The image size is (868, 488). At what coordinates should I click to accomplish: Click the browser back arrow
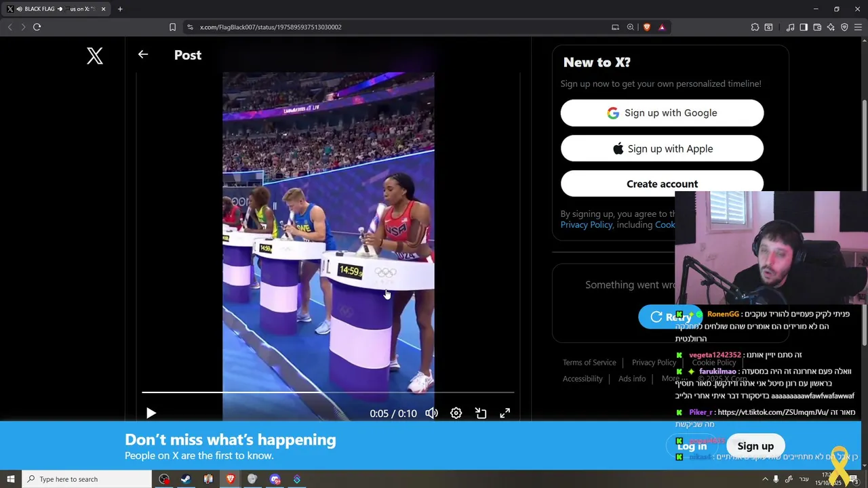[x=9, y=27]
